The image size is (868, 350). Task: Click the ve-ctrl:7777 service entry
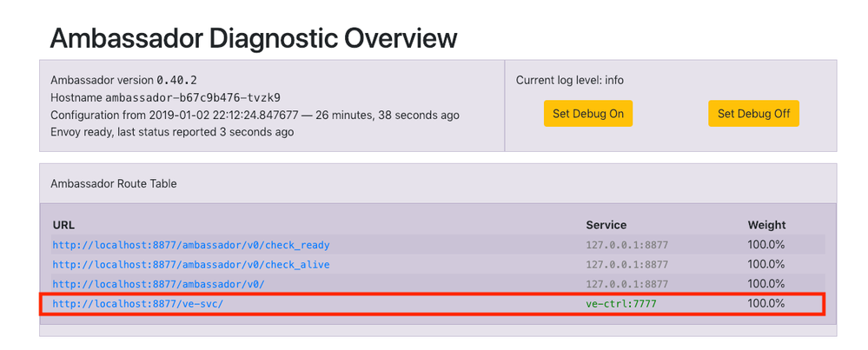[x=622, y=304]
